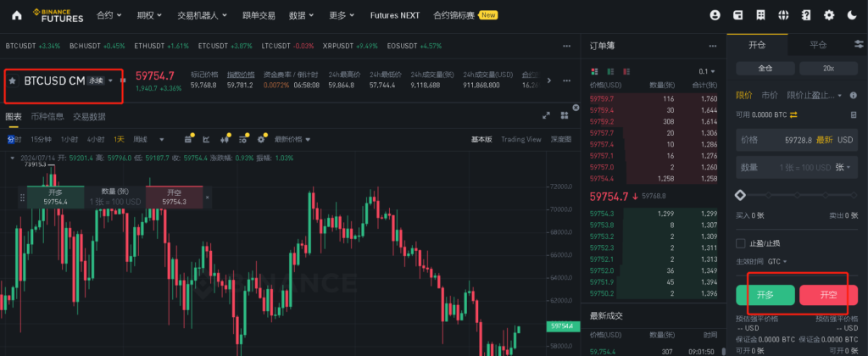Open the chart settings gear icon
The height and width of the screenshot is (356, 868).
261,140
